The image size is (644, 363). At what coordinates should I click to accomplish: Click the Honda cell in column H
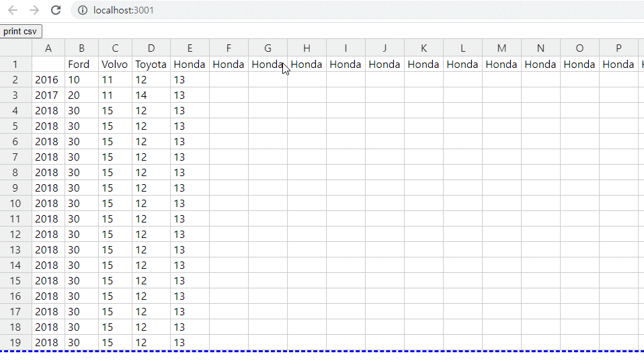(307, 65)
